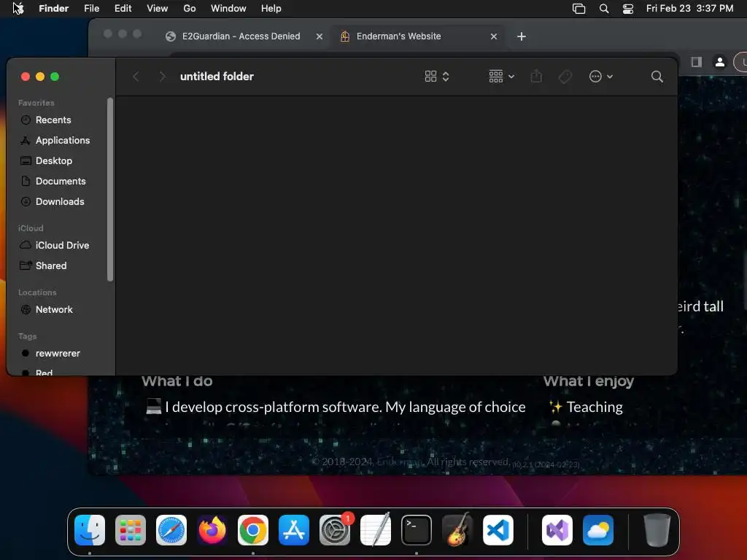The height and width of the screenshot is (560, 747).
Task: Go forward using the Finder forward arrow
Action: (163, 77)
